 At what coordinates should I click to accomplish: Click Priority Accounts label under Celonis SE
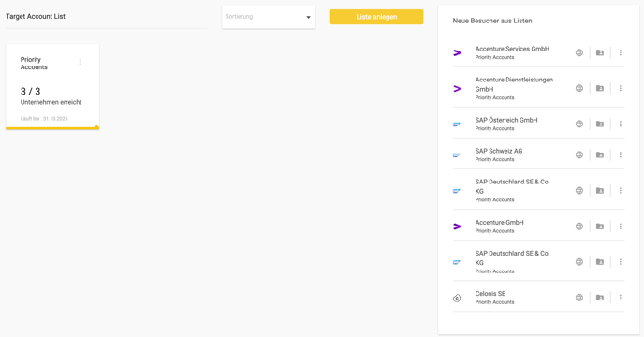coord(494,302)
